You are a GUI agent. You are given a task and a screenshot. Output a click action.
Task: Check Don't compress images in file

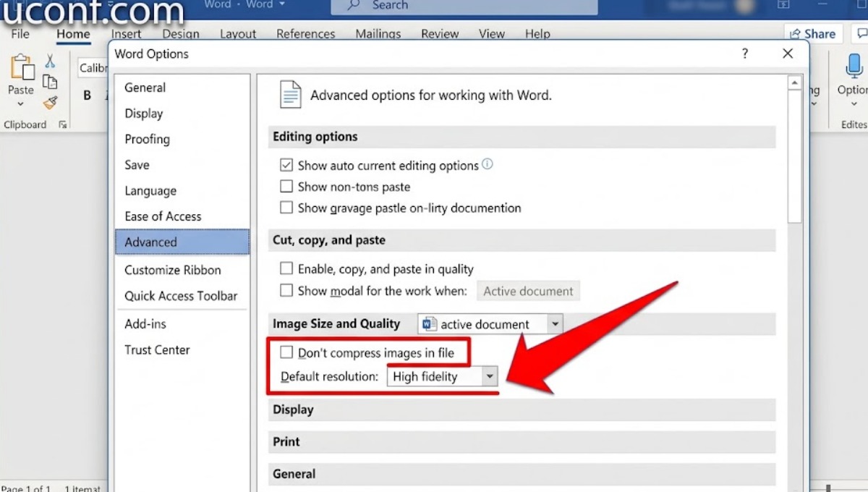click(x=286, y=352)
